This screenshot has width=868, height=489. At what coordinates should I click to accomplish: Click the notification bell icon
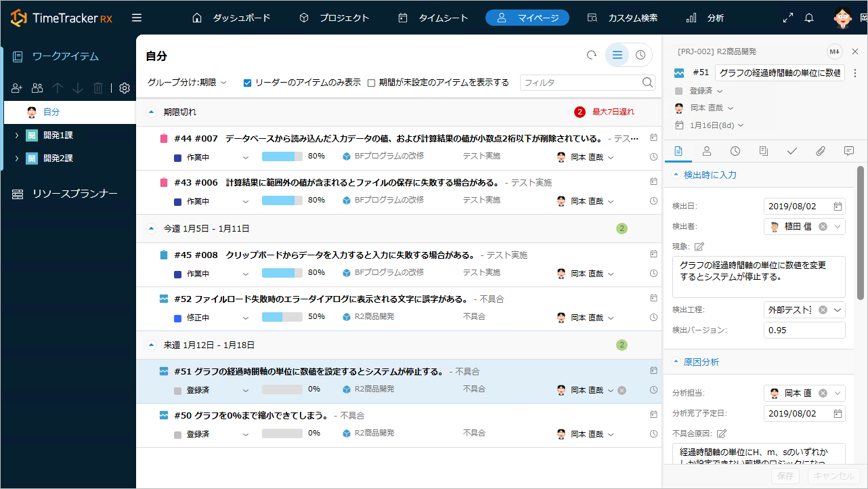[x=808, y=18]
